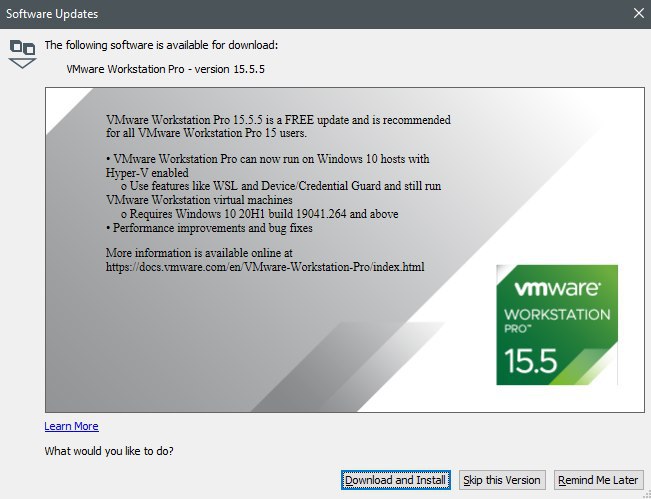Click 'VMware Workstation Pro - version 15.5.5' text
Screen dimensions: 651x499
165,69
